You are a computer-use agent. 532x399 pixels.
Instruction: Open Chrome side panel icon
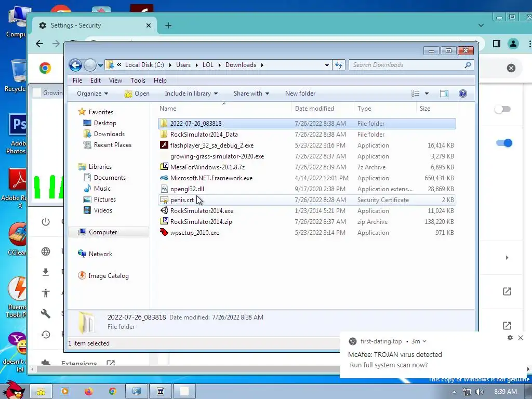(497, 44)
